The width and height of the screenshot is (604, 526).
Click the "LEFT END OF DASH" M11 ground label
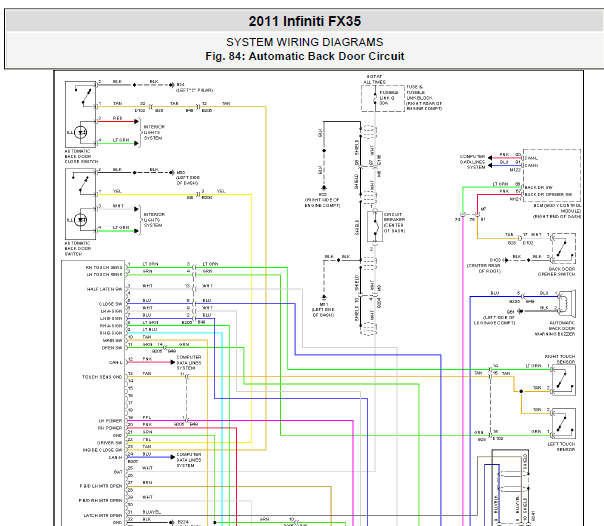[323, 312]
